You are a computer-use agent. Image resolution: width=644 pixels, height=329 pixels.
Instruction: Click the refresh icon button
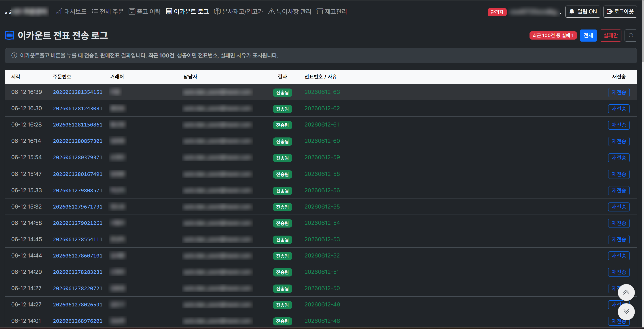[x=631, y=36]
